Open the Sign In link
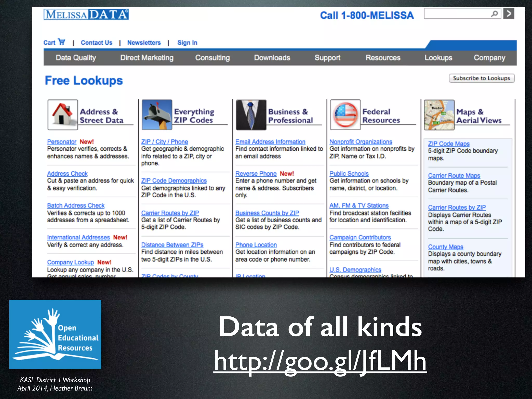This screenshot has height=399, width=532. 187,43
